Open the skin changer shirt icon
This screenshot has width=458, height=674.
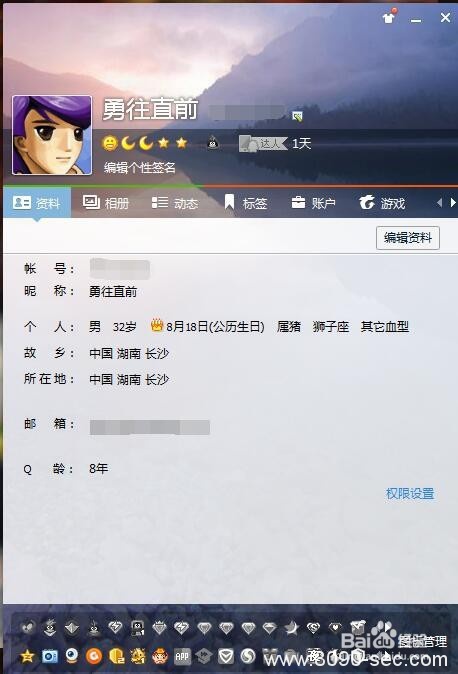389,18
